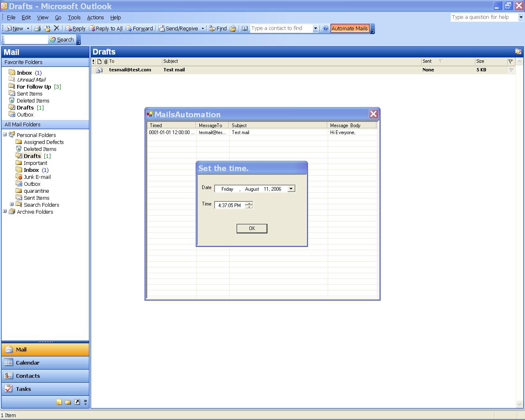The height and width of the screenshot is (420, 525).
Task: Open the Send/Receive dropdown arrow
Action: (x=203, y=28)
